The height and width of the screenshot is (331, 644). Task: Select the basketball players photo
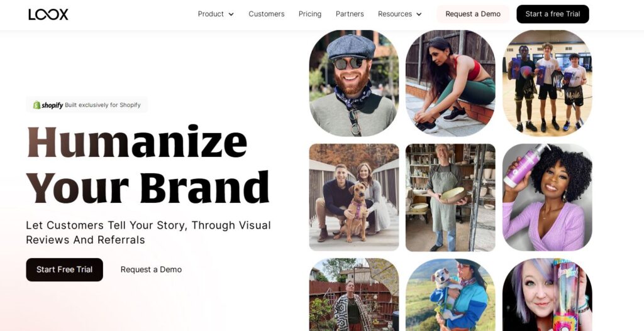coord(548,82)
